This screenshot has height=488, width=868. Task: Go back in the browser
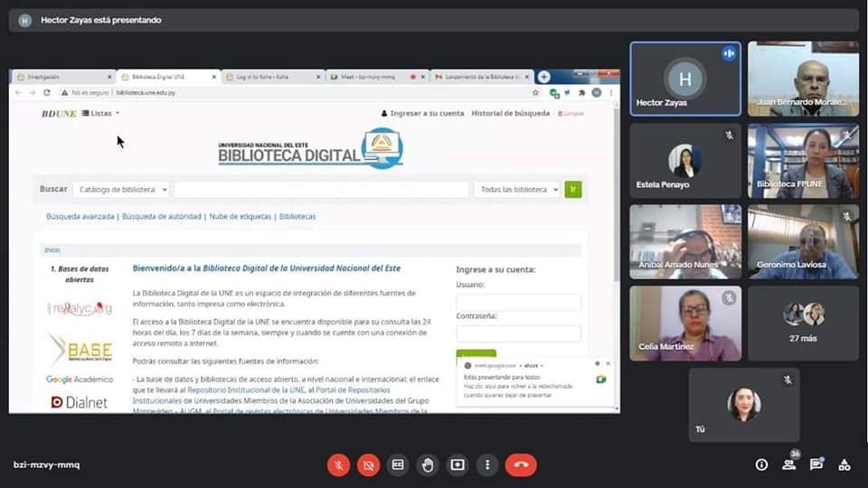18,92
